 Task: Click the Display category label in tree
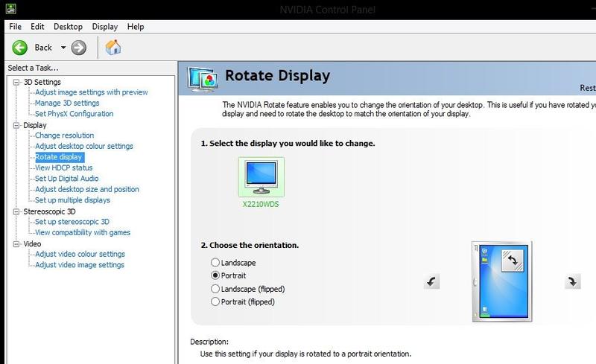[x=34, y=125]
